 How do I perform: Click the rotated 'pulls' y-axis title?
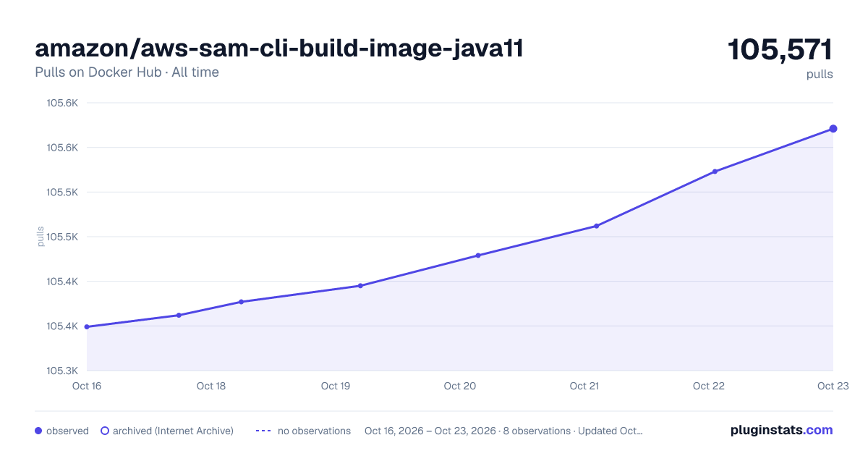[x=41, y=237]
